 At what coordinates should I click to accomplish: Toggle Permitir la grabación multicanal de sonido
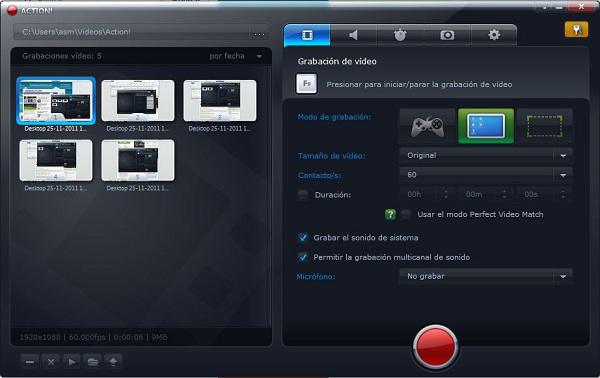pyautogui.click(x=303, y=257)
